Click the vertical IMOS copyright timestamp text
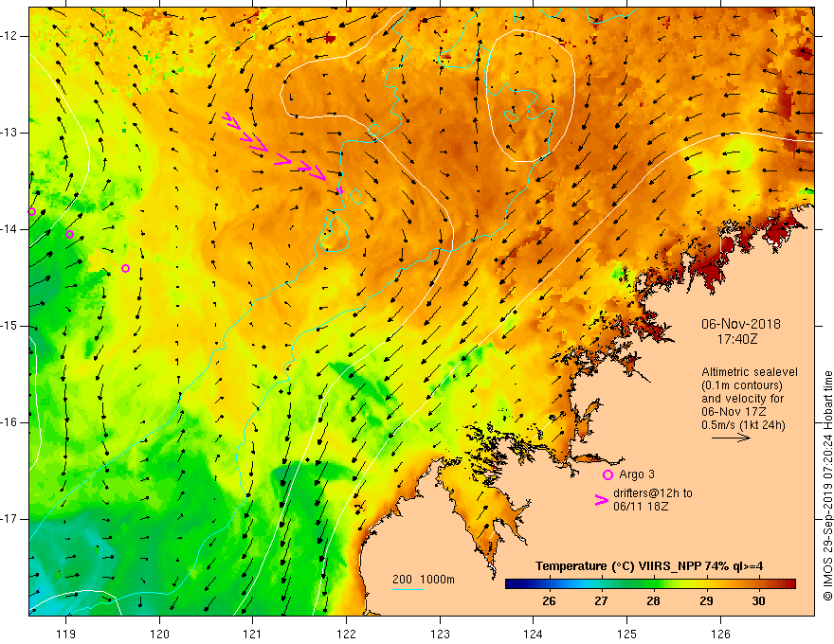834x644 pixels. tap(827, 486)
